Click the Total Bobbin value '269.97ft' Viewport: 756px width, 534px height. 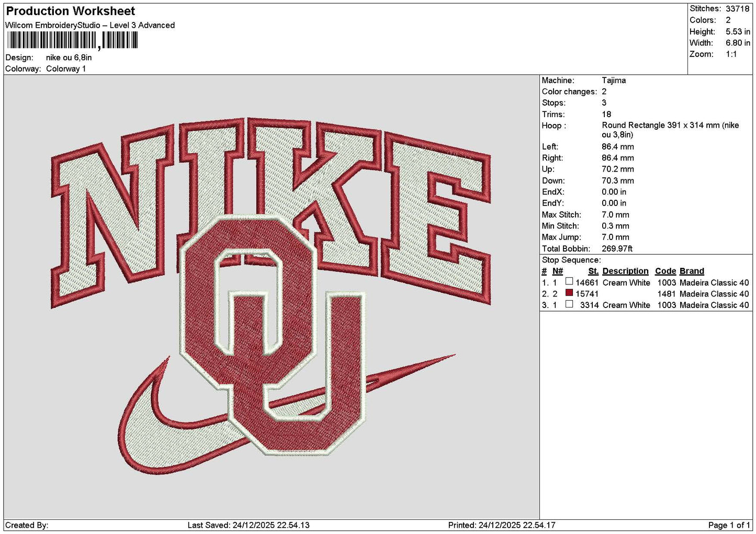click(x=617, y=248)
